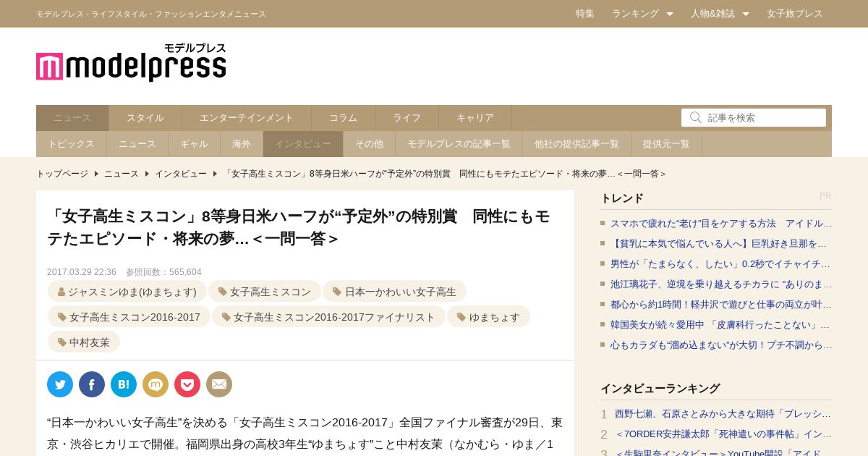Viewport: 868px width, 456px height.
Task: Expand ランキング dropdown in top bar
Action: (642, 14)
